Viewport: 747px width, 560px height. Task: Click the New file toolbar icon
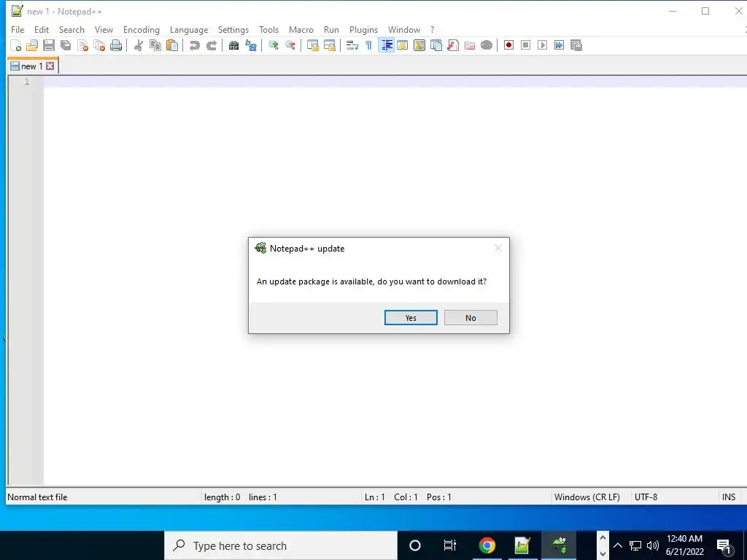(16, 45)
